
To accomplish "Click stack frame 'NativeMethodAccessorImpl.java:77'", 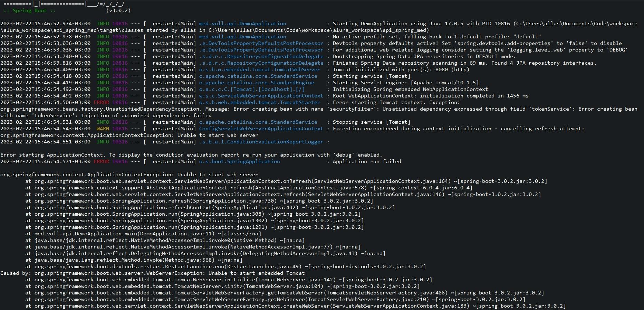I will click(193, 247).
